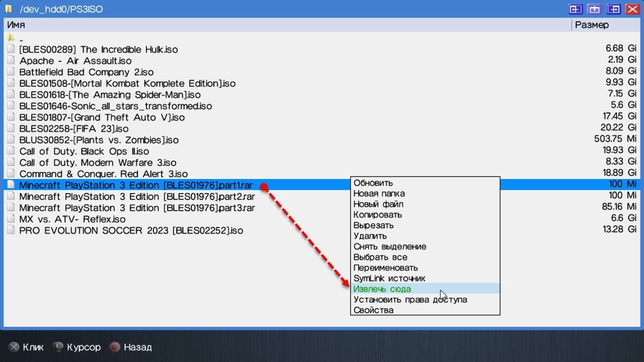Image resolution: width=644 pixels, height=362 pixels.
Task: Click the dock-window-down title bar icon
Action: pyautogui.click(x=594, y=9)
